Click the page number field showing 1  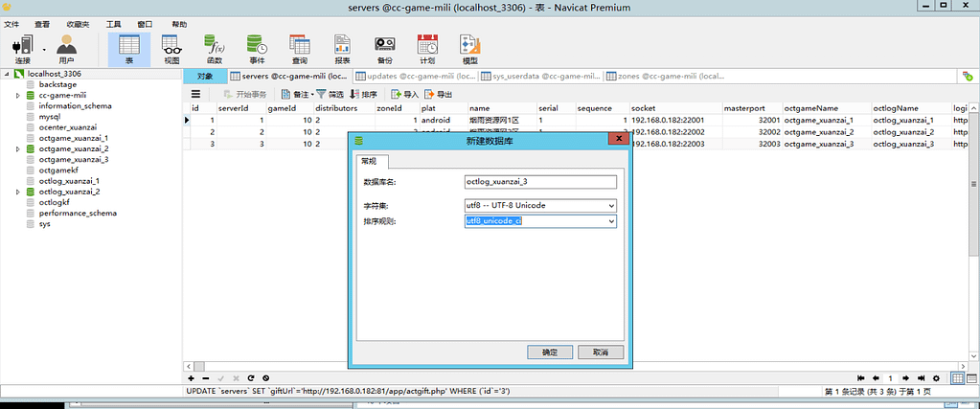[x=891, y=378]
